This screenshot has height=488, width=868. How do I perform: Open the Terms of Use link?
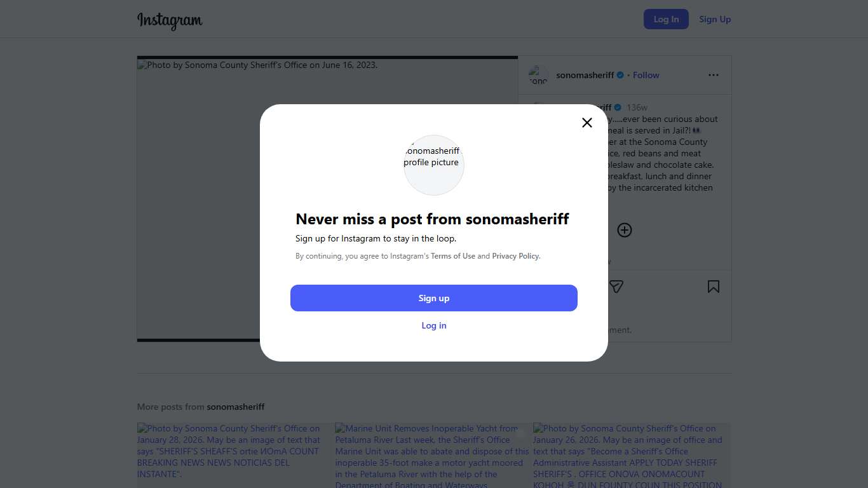pyautogui.click(x=453, y=256)
